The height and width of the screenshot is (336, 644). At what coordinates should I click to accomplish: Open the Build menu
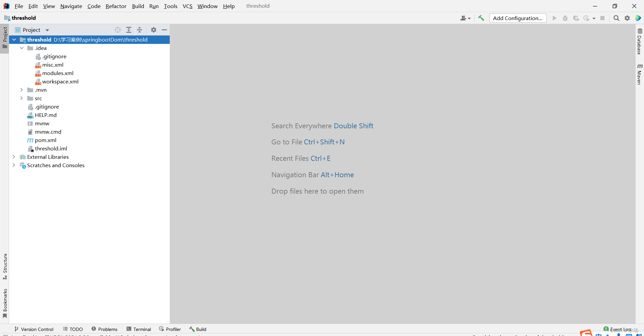point(138,6)
